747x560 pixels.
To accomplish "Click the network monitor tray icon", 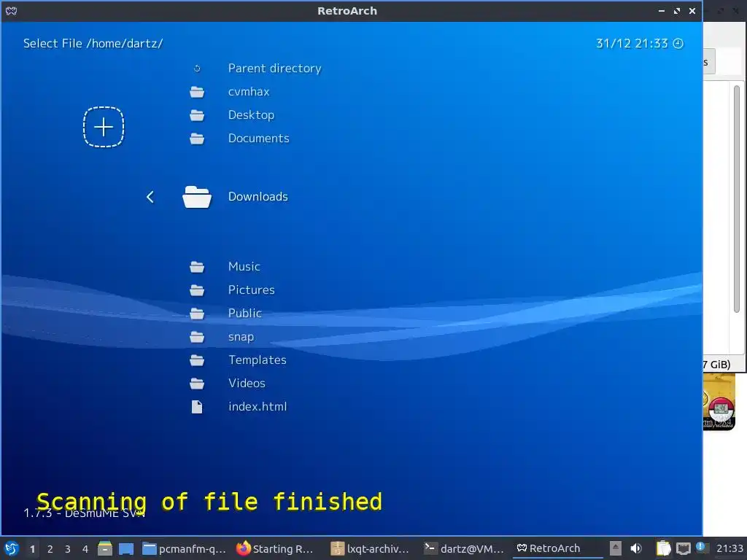I will (683, 548).
